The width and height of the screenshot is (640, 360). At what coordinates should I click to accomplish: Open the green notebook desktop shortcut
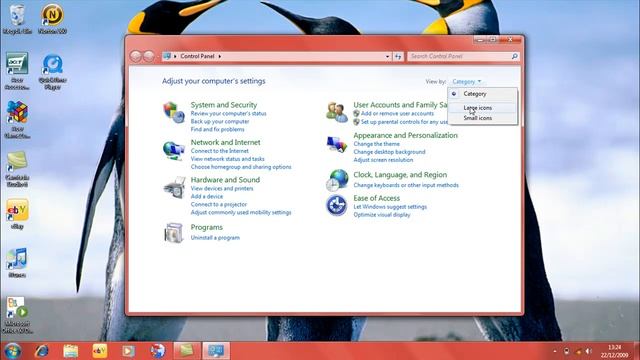[x=17, y=169]
